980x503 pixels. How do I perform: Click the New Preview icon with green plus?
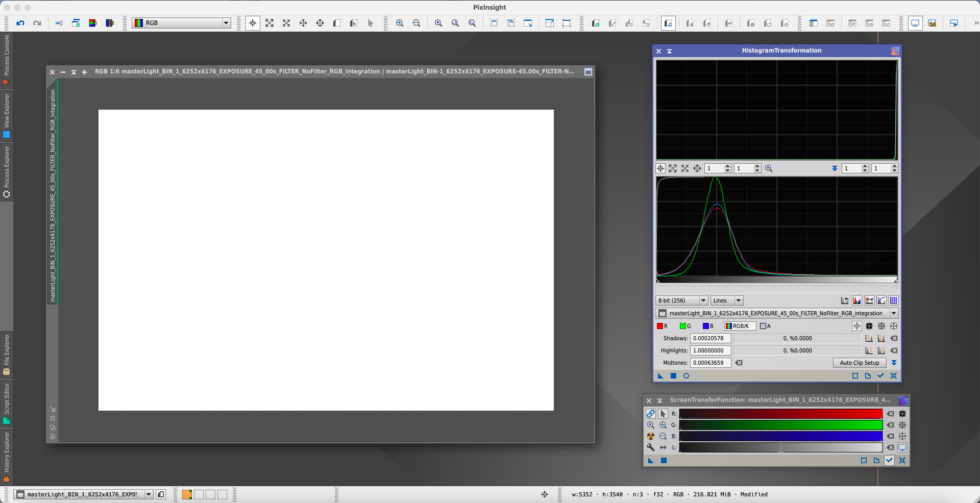pyautogui.click(x=595, y=23)
